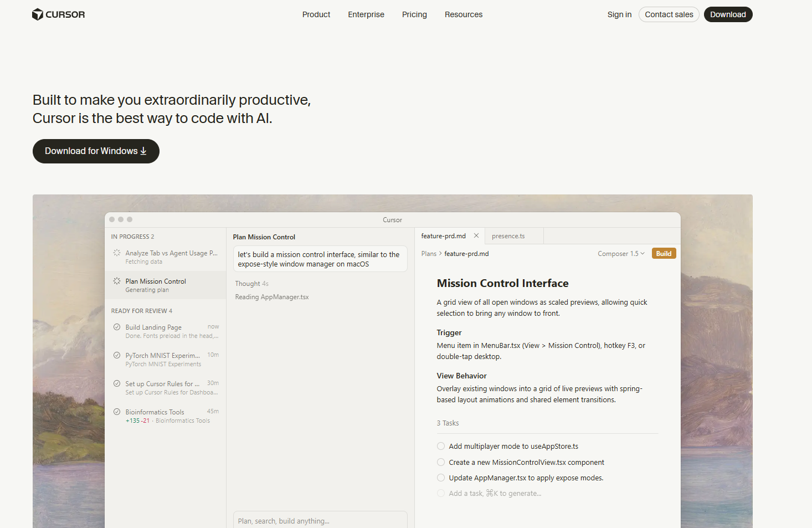The width and height of the screenshot is (812, 528).
Task: Click the Cursor logo in header
Action: pyautogui.click(x=58, y=14)
